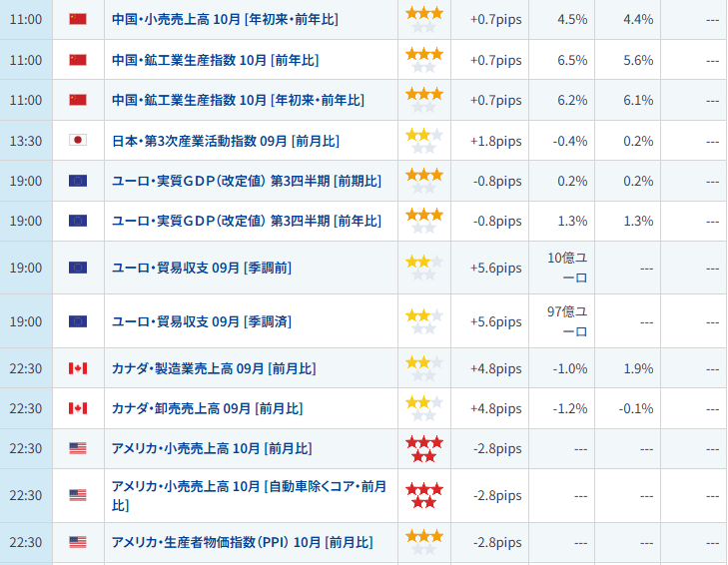Click EU flag in 貿易収支 [季調済] row
728x565 pixels.
[x=78, y=321]
